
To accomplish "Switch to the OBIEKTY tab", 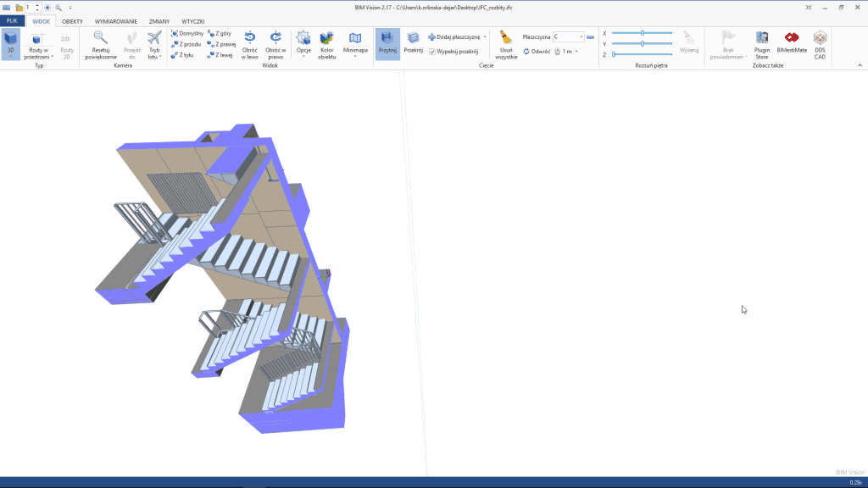I will tap(72, 21).
